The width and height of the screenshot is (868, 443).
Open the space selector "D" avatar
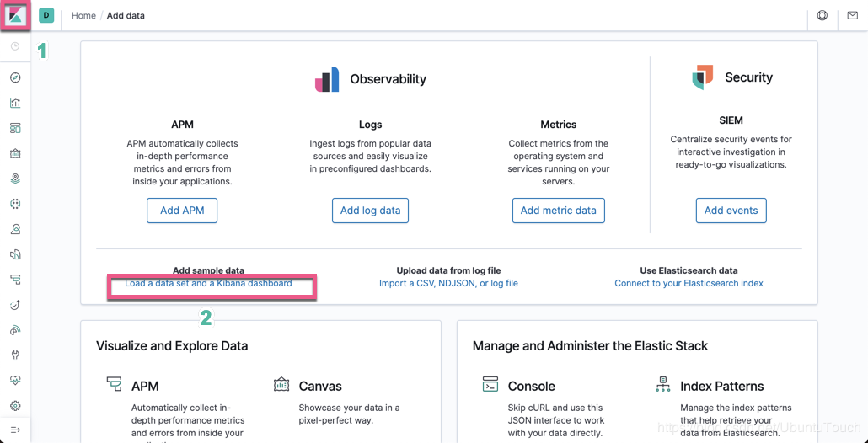coord(46,15)
